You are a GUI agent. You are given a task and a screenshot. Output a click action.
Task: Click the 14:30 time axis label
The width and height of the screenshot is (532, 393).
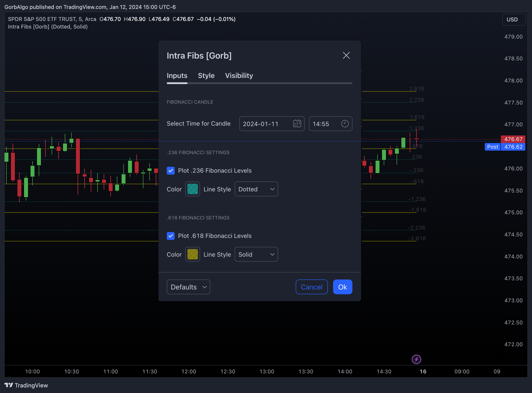pyautogui.click(x=384, y=372)
